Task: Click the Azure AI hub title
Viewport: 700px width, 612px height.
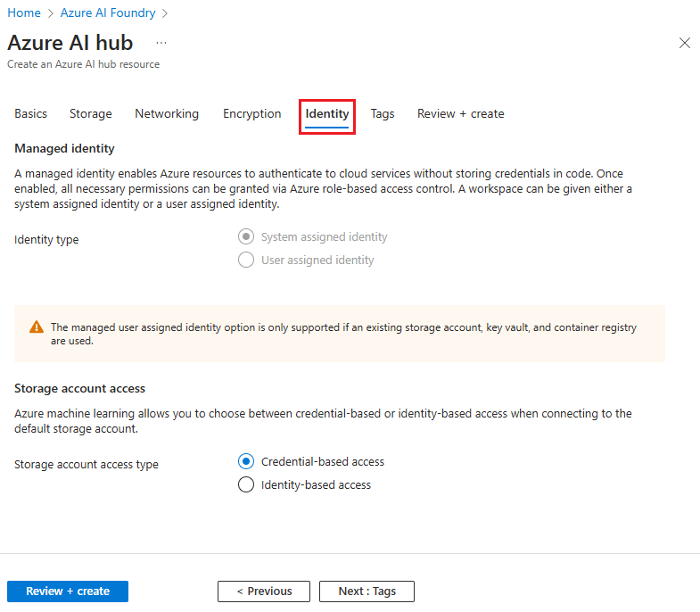Action: click(70, 43)
